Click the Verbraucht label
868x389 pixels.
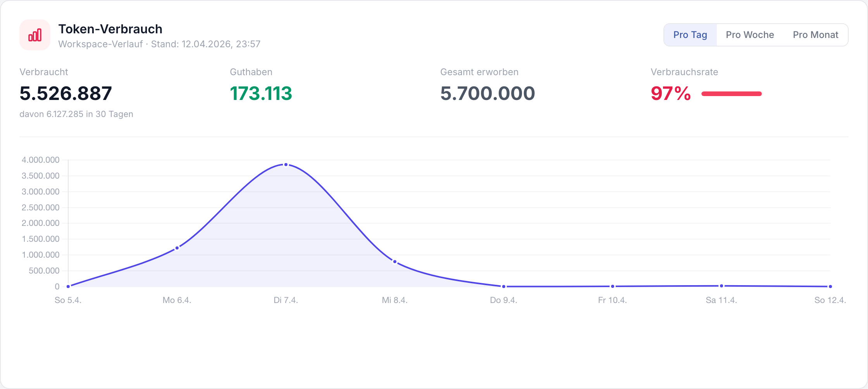point(44,72)
